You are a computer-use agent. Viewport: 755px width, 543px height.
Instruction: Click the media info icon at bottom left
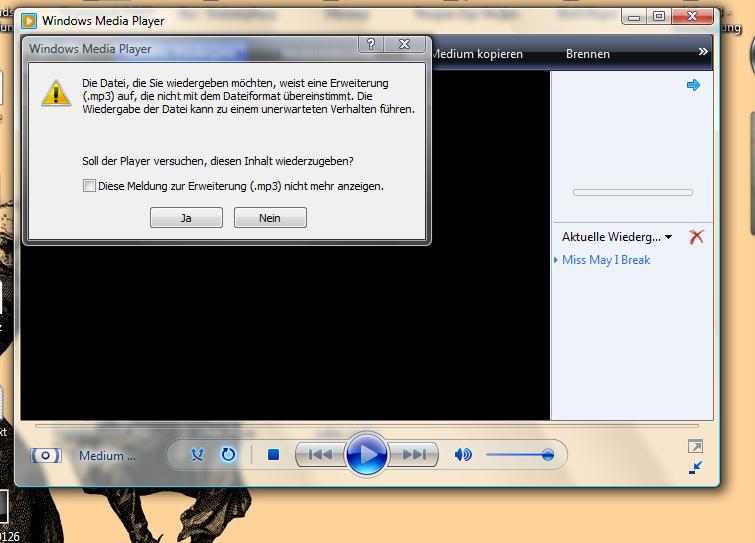click(x=46, y=455)
